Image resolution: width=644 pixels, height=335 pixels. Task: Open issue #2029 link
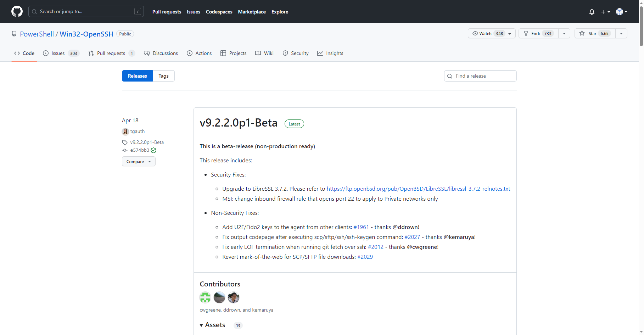click(x=365, y=257)
